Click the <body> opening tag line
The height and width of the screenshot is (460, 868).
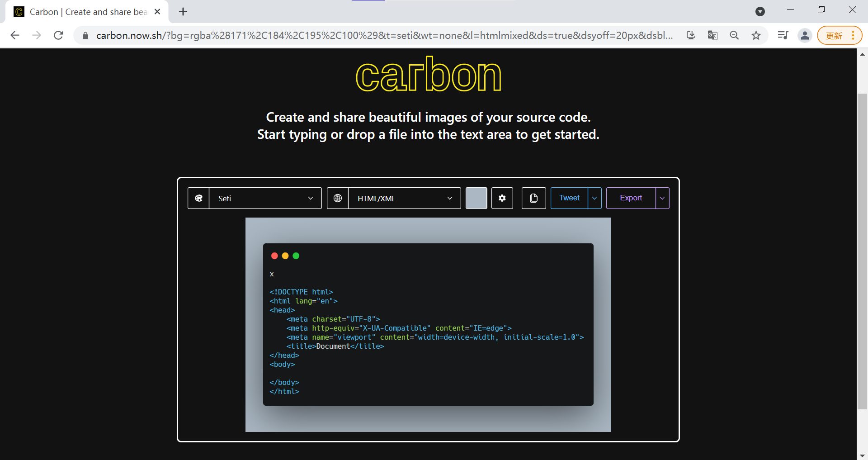click(x=283, y=365)
